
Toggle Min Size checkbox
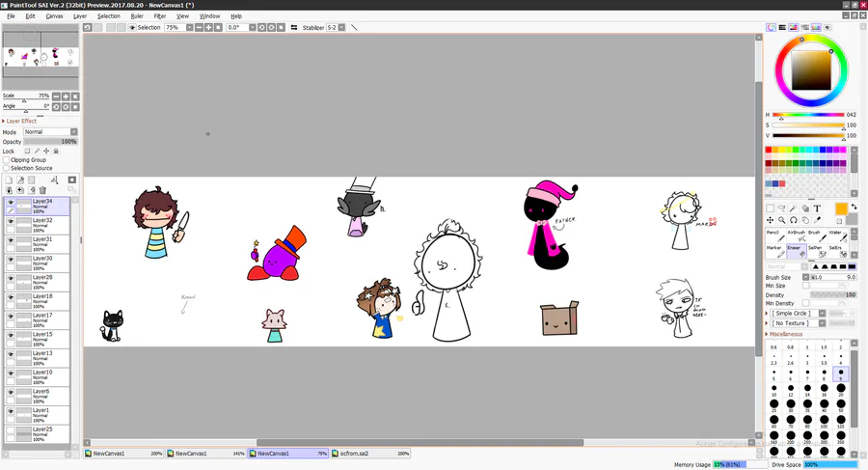tap(805, 286)
